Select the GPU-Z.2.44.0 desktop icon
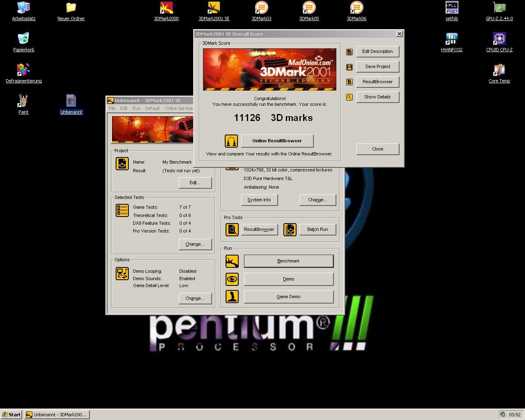The image size is (525, 420). [499, 11]
